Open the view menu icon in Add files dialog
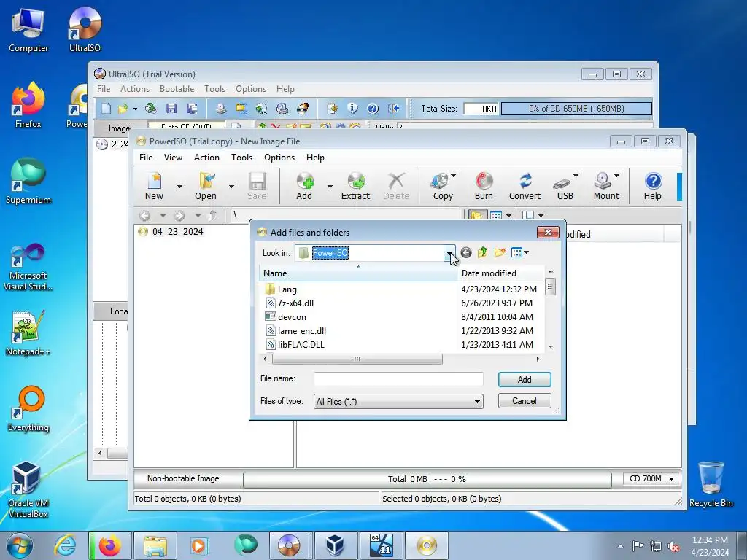Viewport: 747px width, 560px height. [x=519, y=253]
